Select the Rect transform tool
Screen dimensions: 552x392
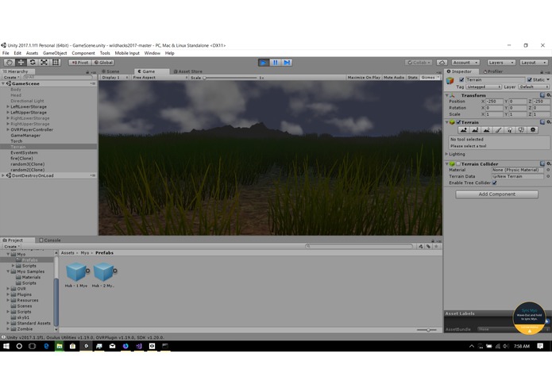coord(56,62)
